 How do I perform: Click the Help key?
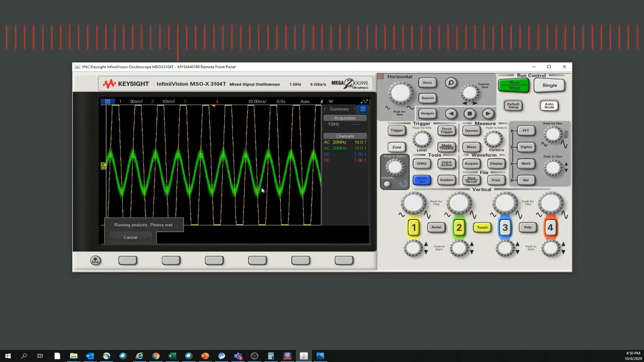(x=527, y=227)
